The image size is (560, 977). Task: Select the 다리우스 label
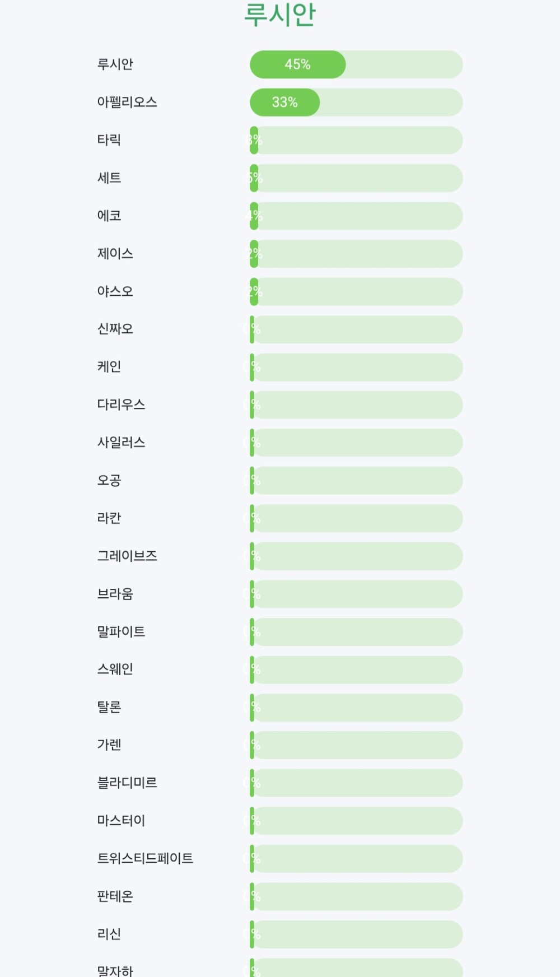121,404
